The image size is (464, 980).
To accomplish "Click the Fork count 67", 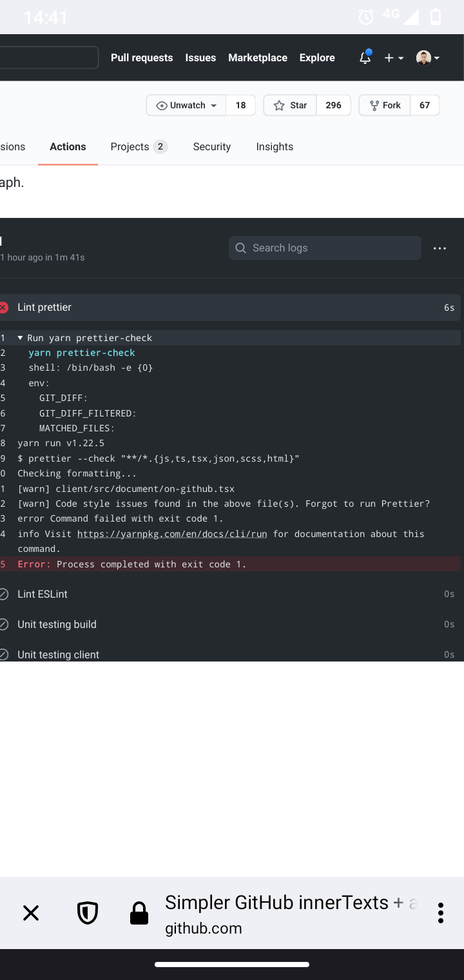I will point(425,104).
